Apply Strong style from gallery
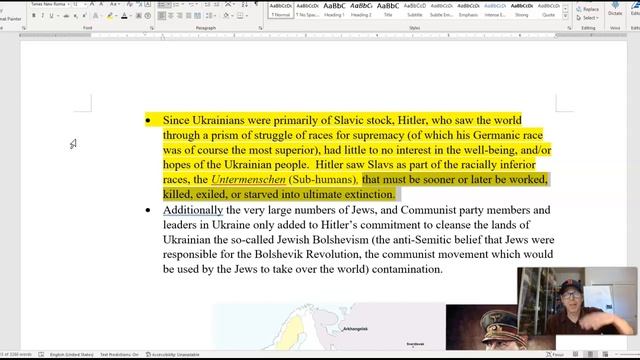 (x=522, y=10)
